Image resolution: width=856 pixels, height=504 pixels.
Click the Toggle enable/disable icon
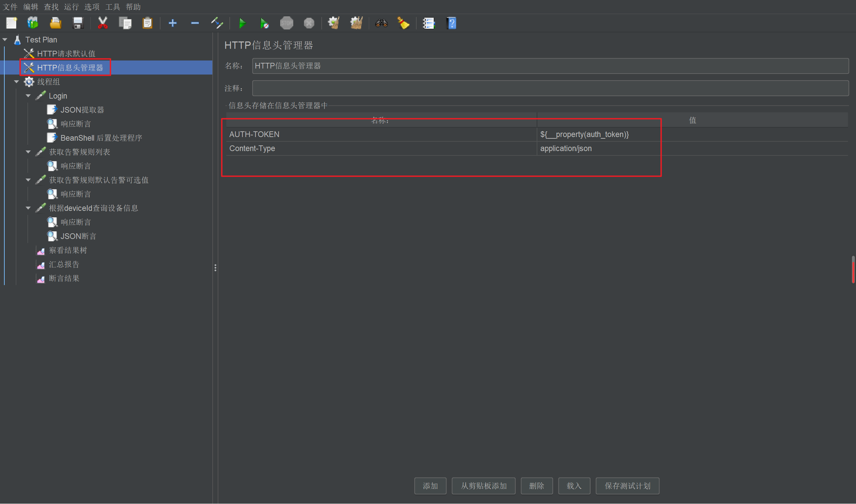[x=217, y=23]
